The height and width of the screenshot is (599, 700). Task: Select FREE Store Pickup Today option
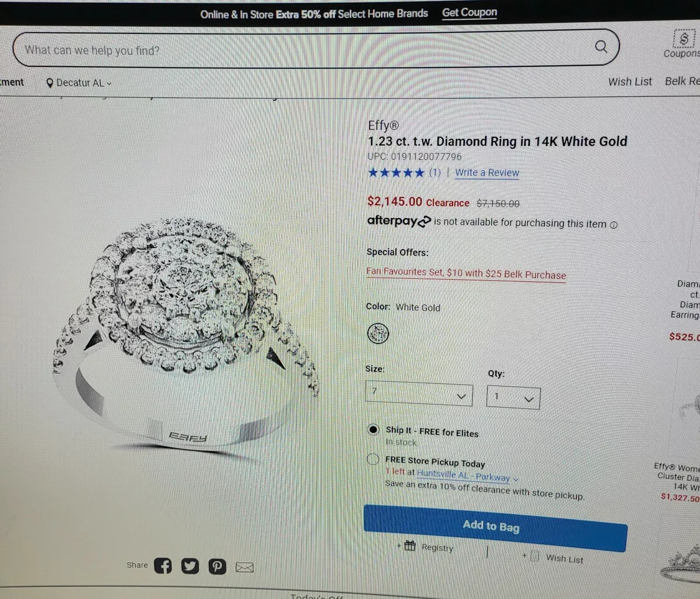point(373,460)
